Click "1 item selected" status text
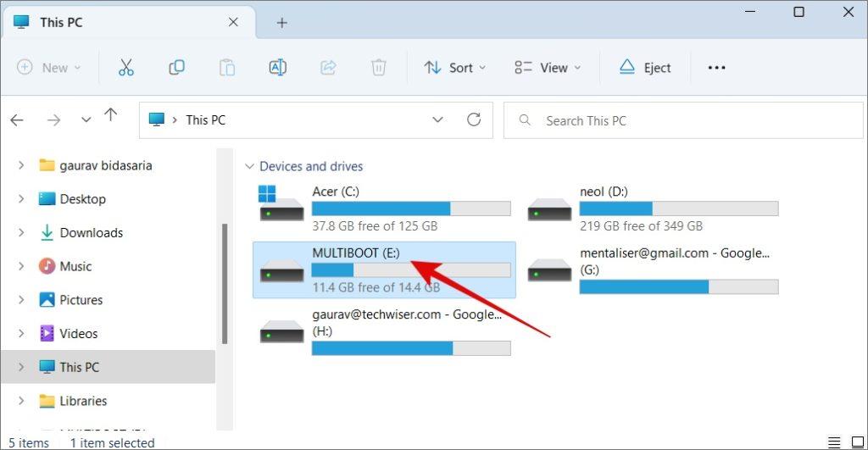Screen dimensions: 868x450 point(113,443)
